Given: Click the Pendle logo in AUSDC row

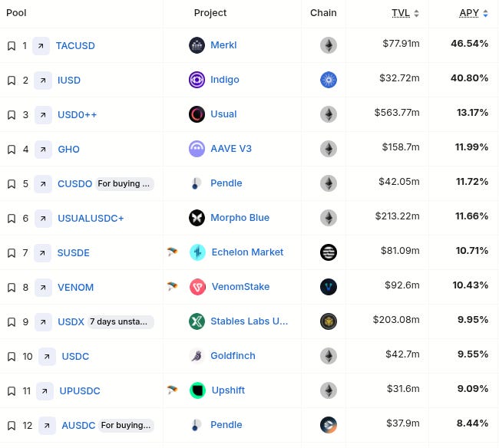Looking at the screenshot, I should (x=196, y=425).
